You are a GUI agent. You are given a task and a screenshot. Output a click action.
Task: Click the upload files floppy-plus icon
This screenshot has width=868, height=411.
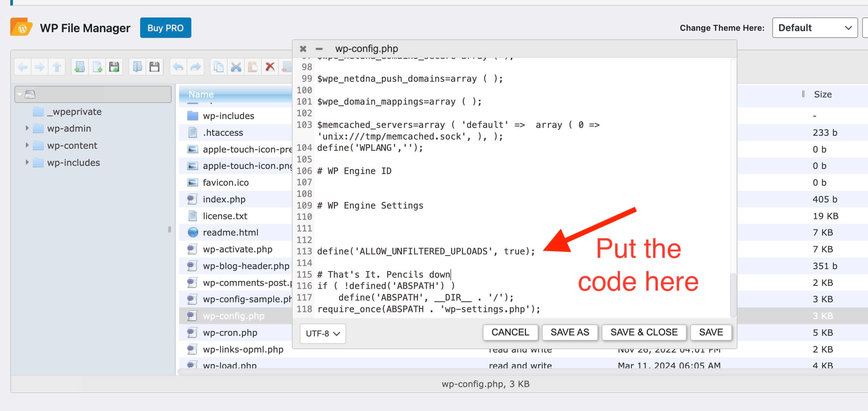coord(114,67)
